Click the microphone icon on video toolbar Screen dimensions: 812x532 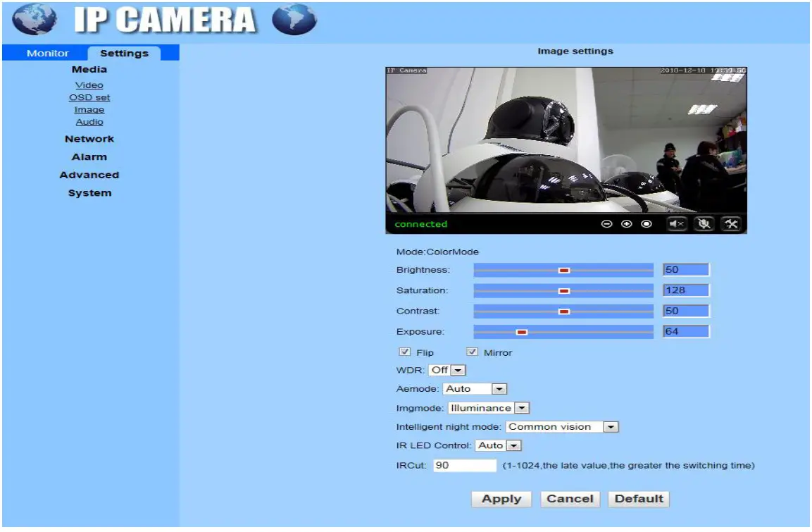click(703, 223)
